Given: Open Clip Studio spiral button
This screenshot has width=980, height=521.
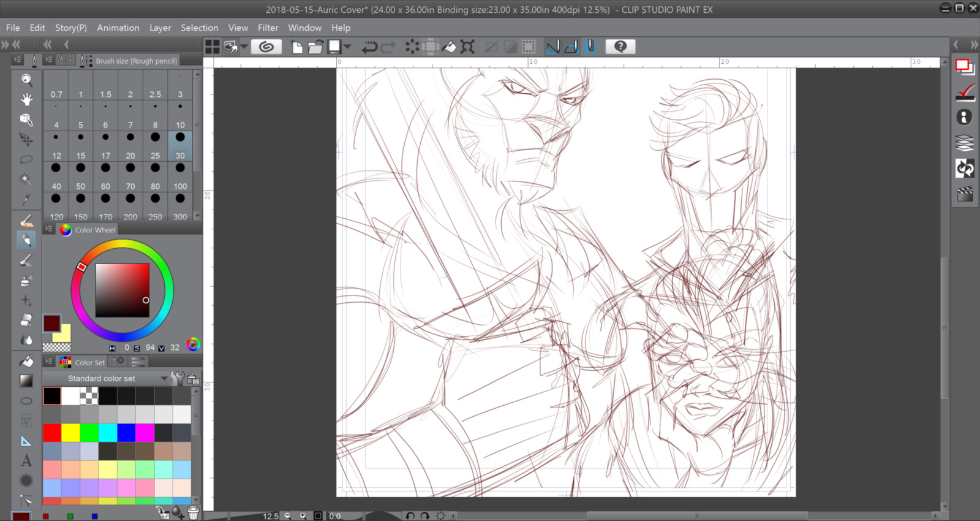Looking at the screenshot, I should pyautogui.click(x=266, y=47).
